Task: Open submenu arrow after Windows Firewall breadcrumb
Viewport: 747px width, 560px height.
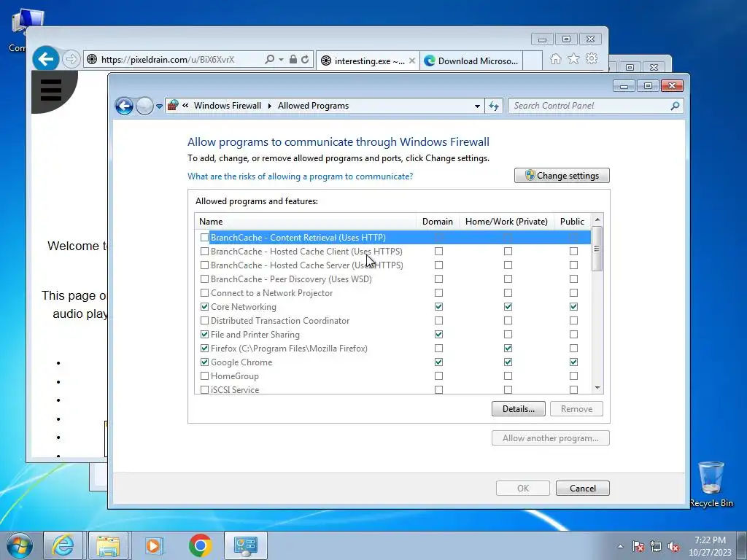Action: click(269, 106)
